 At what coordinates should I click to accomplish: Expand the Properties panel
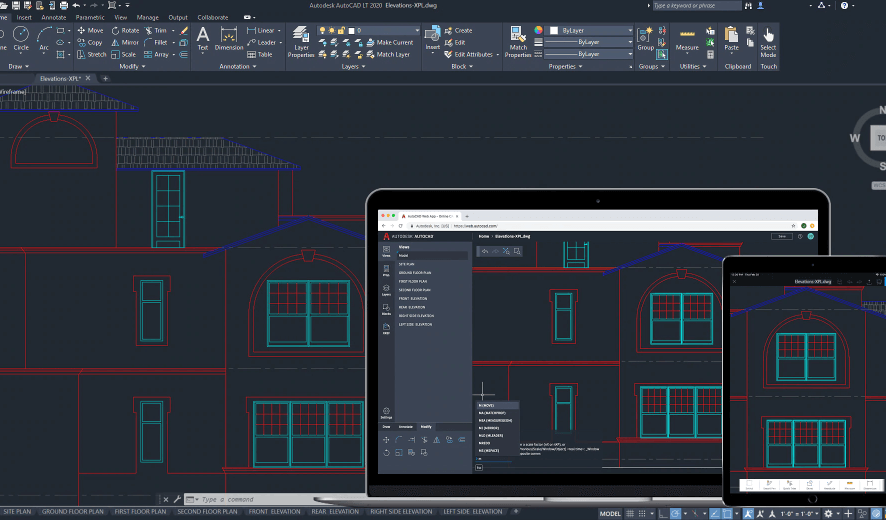[x=565, y=67]
